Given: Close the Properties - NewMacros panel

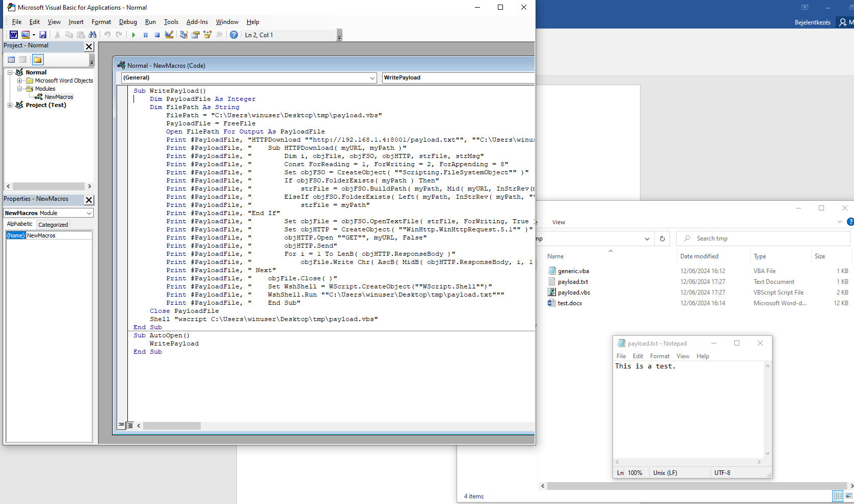Looking at the screenshot, I should tap(89, 200).
